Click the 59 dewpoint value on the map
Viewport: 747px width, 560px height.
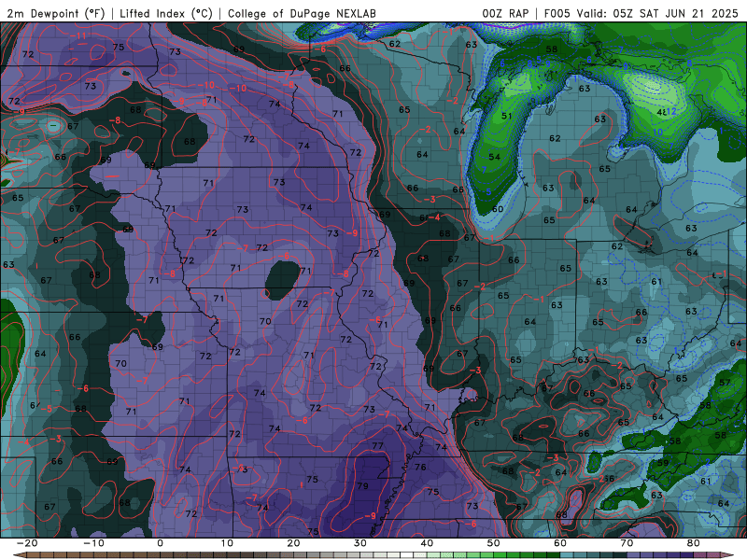click(663, 462)
